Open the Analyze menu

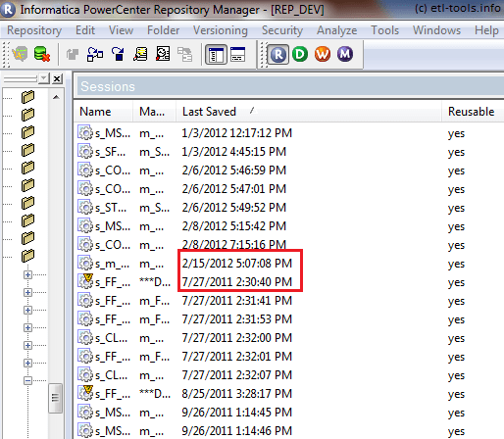(x=337, y=30)
